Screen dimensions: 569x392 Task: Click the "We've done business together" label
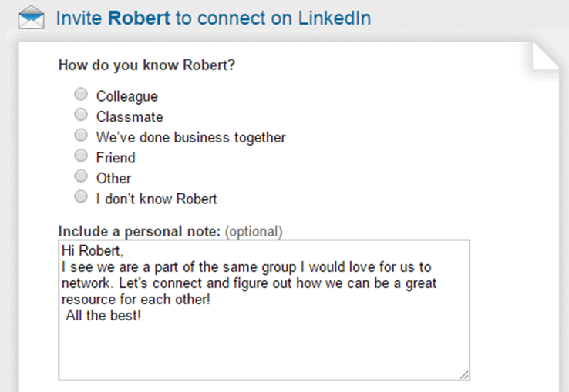coord(190,138)
